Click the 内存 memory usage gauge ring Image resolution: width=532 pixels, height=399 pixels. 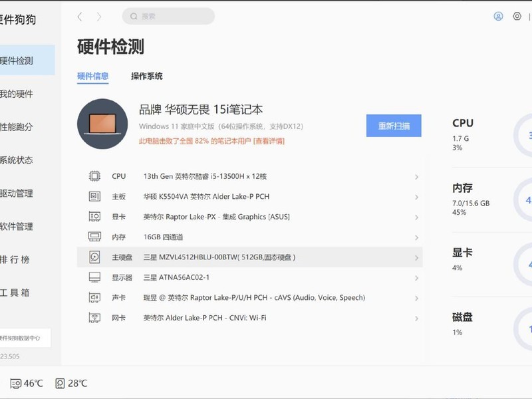[523, 200]
